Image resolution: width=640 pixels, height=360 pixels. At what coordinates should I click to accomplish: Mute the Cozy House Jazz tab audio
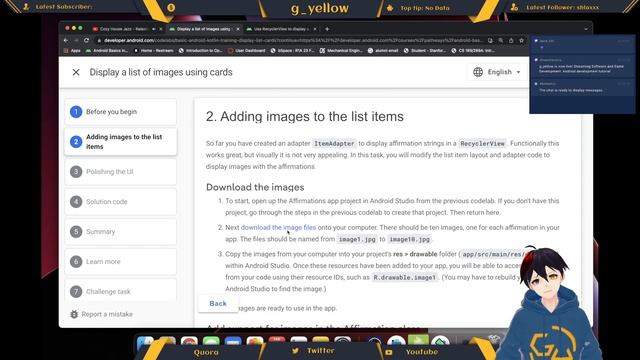(x=153, y=29)
